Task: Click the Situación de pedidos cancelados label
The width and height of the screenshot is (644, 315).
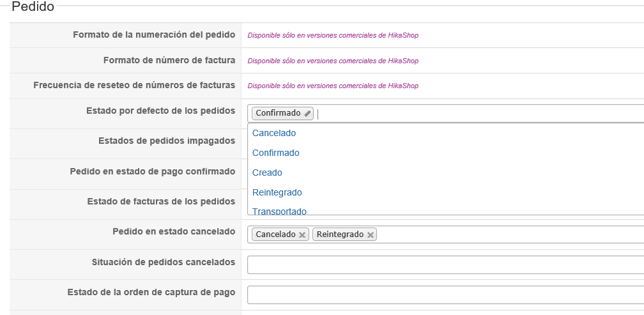Action: click(x=164, y=262)
